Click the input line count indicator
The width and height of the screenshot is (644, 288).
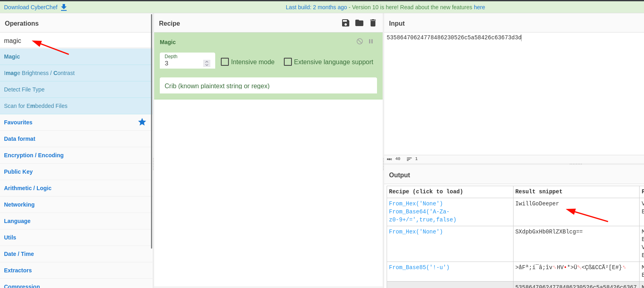coord(412,159)
